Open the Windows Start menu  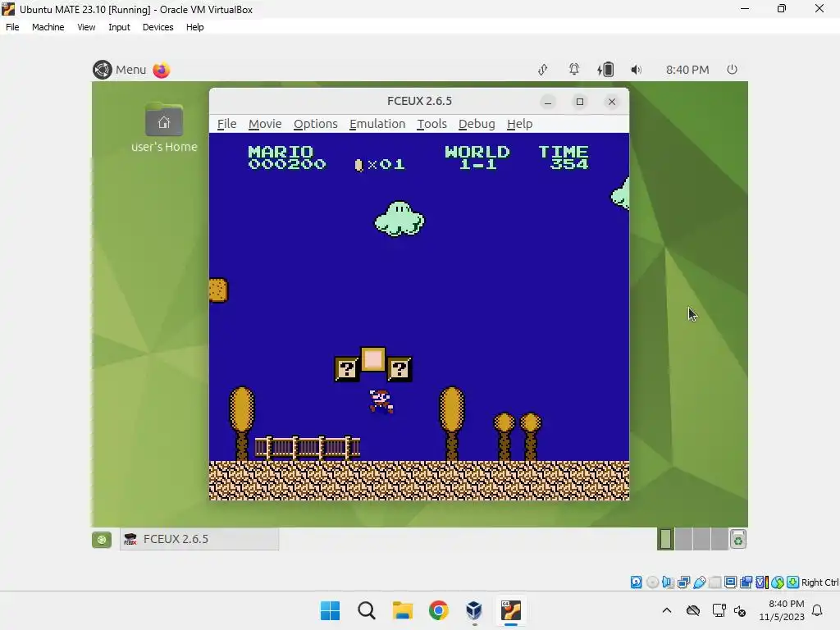tap(330, 610)
